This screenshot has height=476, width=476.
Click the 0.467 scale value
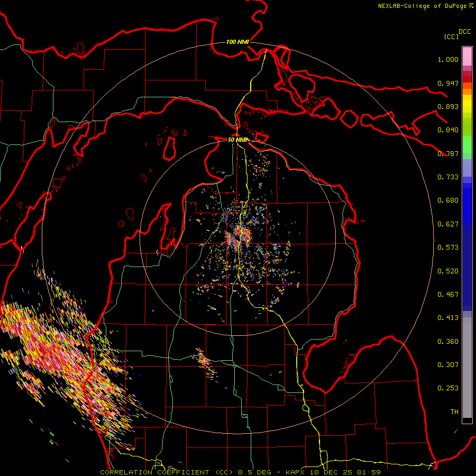[x=448, y=295]
